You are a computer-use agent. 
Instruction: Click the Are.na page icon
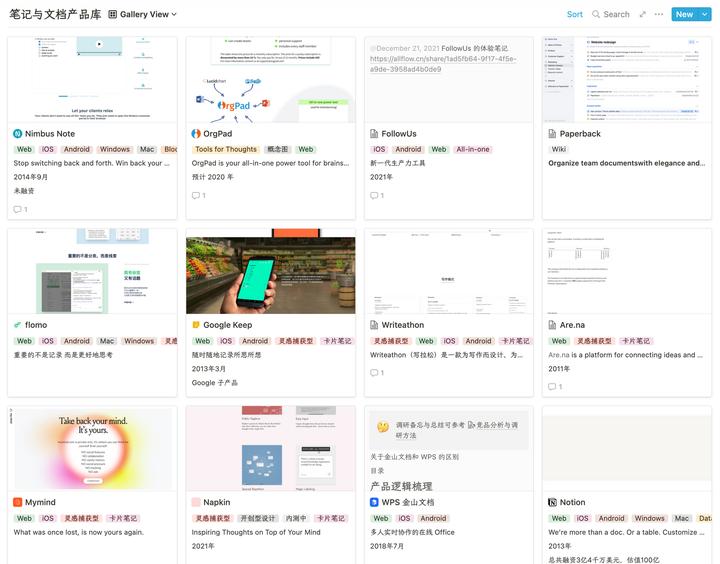coord(552,325)
